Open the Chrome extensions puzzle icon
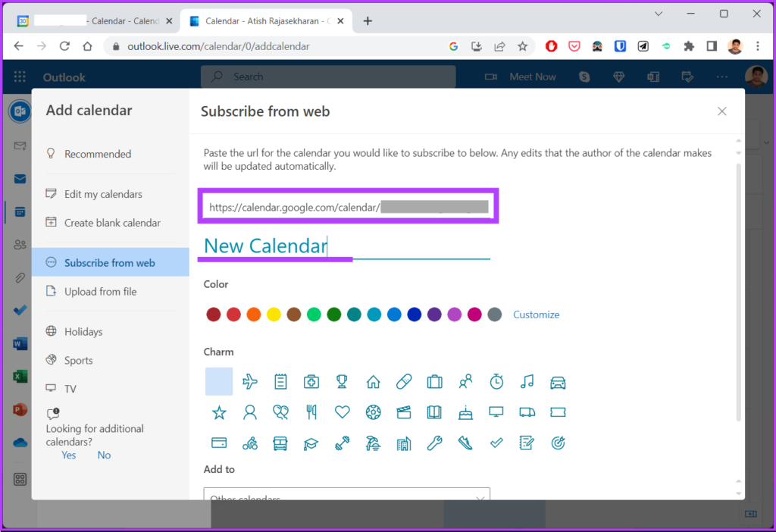This screenshot has height=532, width=776. [x=689, y=46]
